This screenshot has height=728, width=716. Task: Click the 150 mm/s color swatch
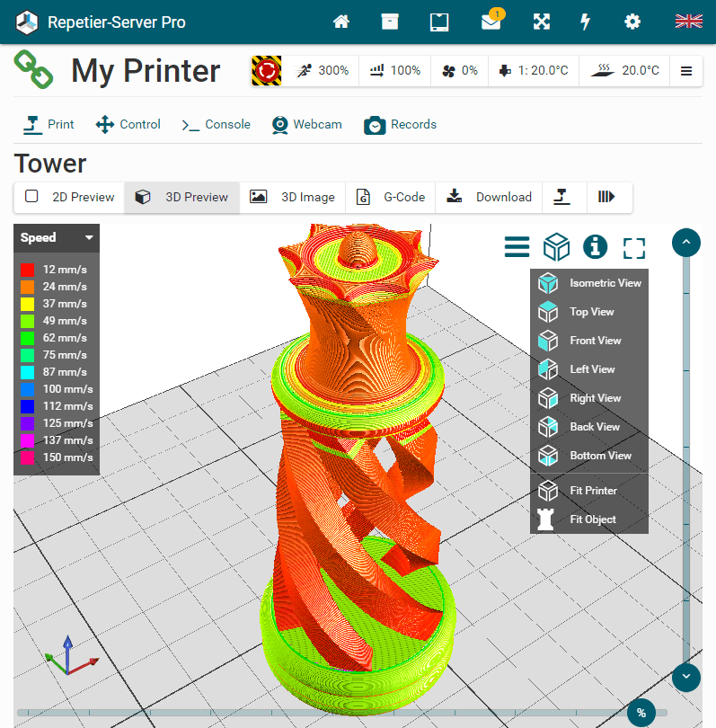click(x=28, y=457)
